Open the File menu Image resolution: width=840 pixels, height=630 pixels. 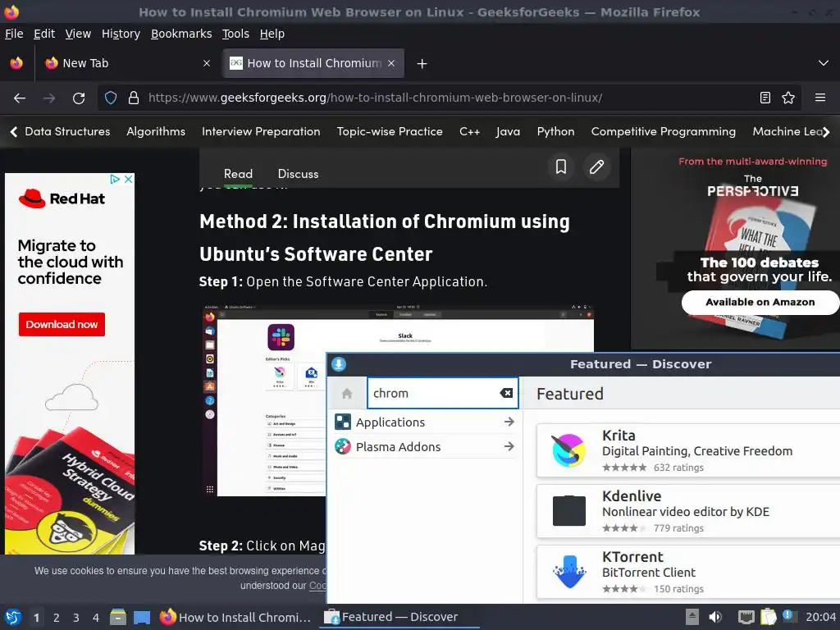14,34
